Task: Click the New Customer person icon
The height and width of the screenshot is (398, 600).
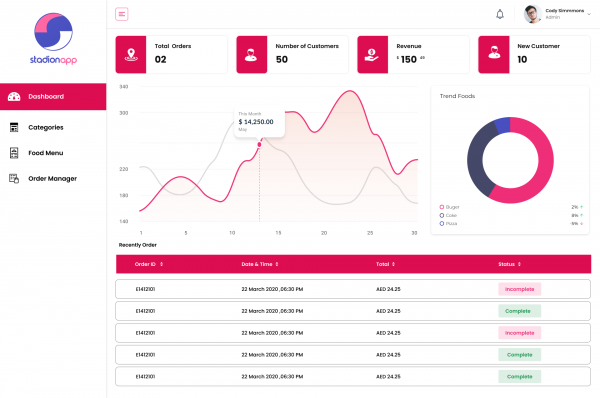Action: click(x=494, y=52)
